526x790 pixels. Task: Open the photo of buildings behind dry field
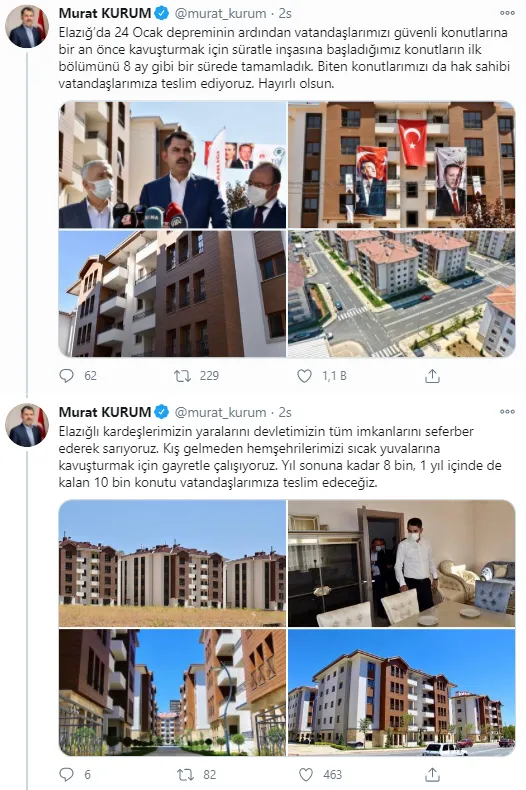point(172,563)
